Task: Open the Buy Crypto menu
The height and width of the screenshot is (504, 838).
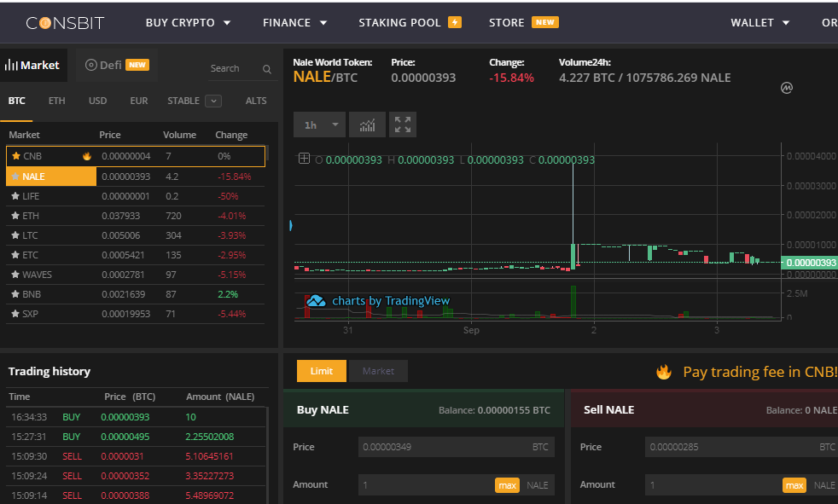Action: click(x=188, y=23)
